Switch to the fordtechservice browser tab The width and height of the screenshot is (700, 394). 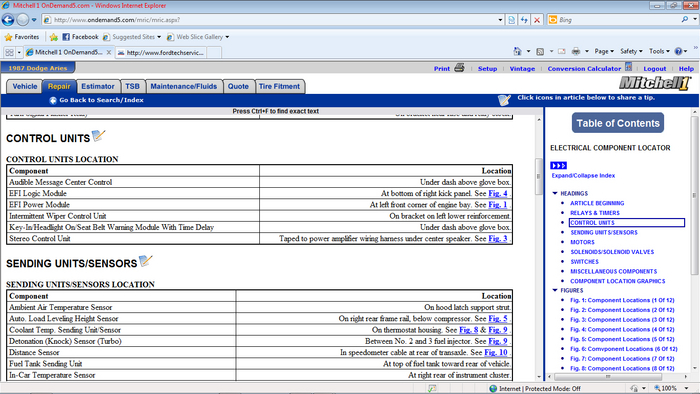pos(161,52)
